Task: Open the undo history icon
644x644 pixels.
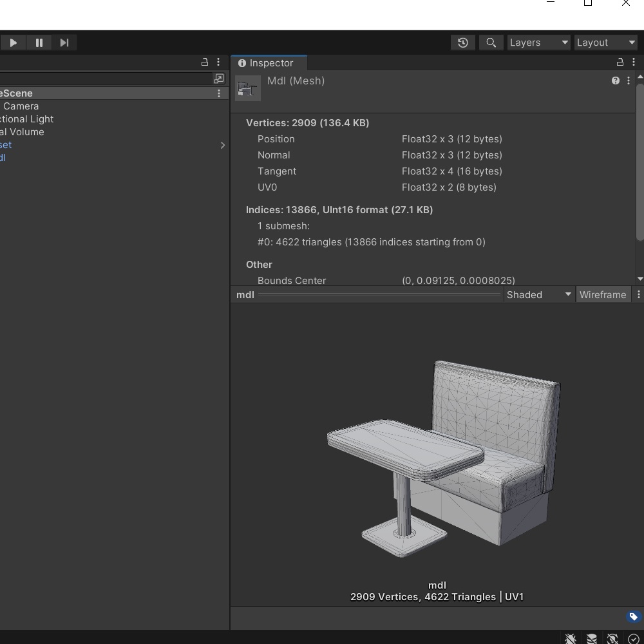Action: (463, 43)
